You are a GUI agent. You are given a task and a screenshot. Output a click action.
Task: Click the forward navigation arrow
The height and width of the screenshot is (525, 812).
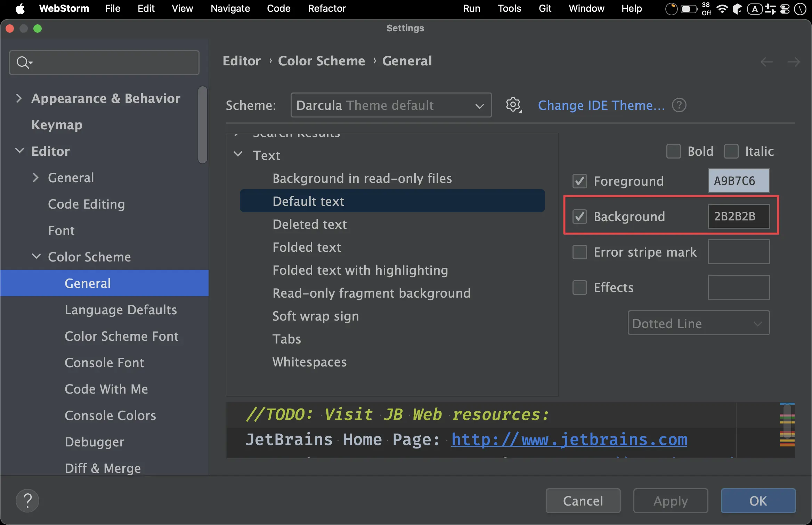[794, 62]
